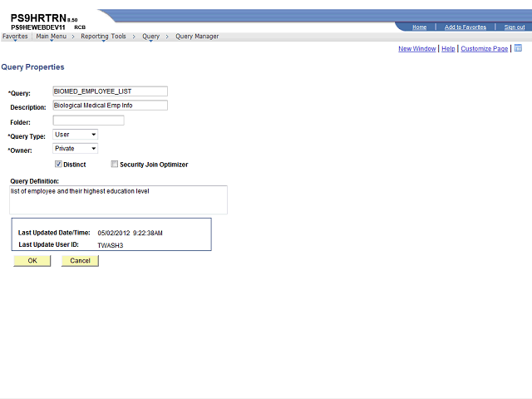Click into the Query name field
Viewport: 532px width, 399px height.
pyautogui.click(x=111, y=91)
